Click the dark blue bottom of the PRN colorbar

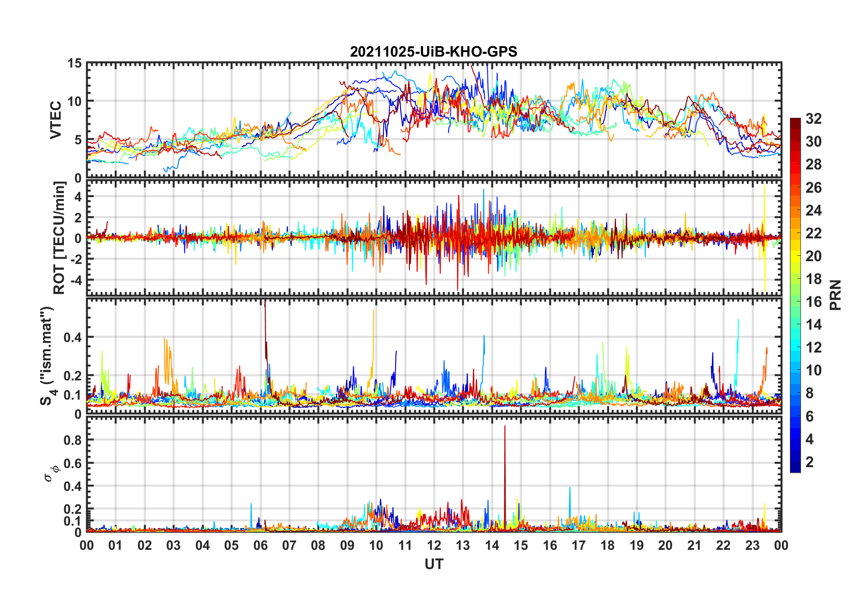coord(795,468)
